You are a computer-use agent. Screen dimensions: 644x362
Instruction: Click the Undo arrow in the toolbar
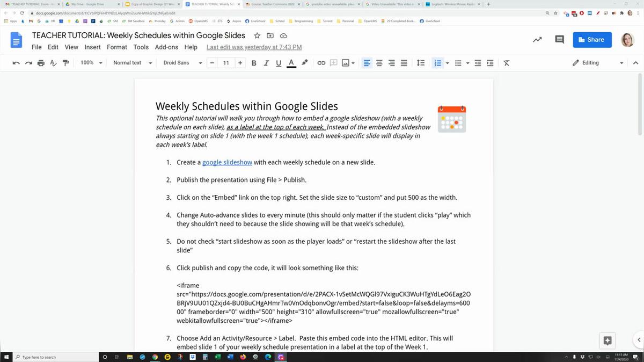pyautogui.click(x=16, y=63)
